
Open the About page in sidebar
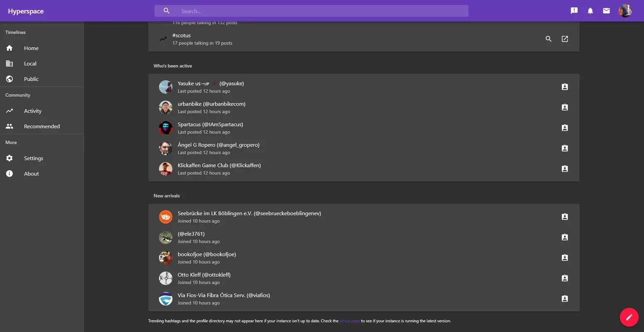41,173
